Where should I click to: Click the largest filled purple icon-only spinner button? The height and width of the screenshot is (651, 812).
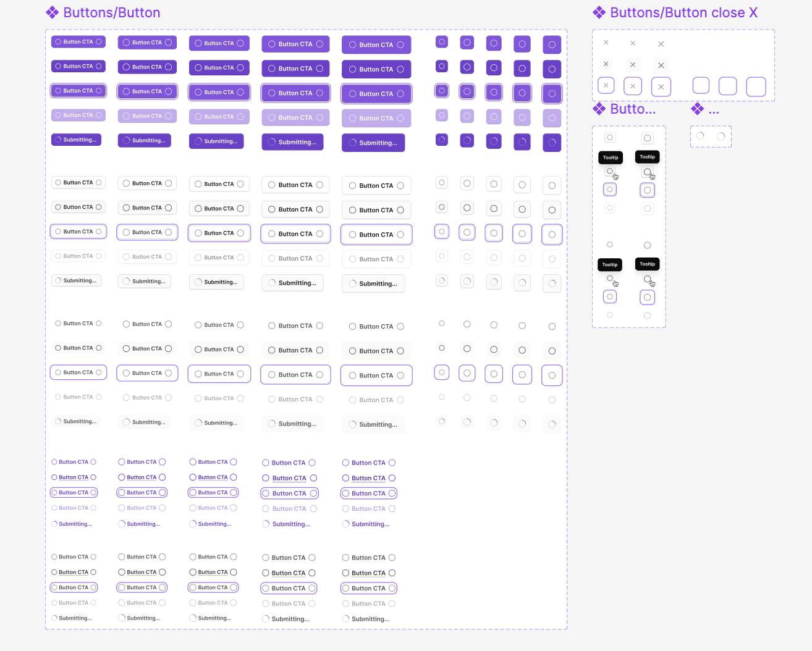pyautogui.click(x=552, y=143)
